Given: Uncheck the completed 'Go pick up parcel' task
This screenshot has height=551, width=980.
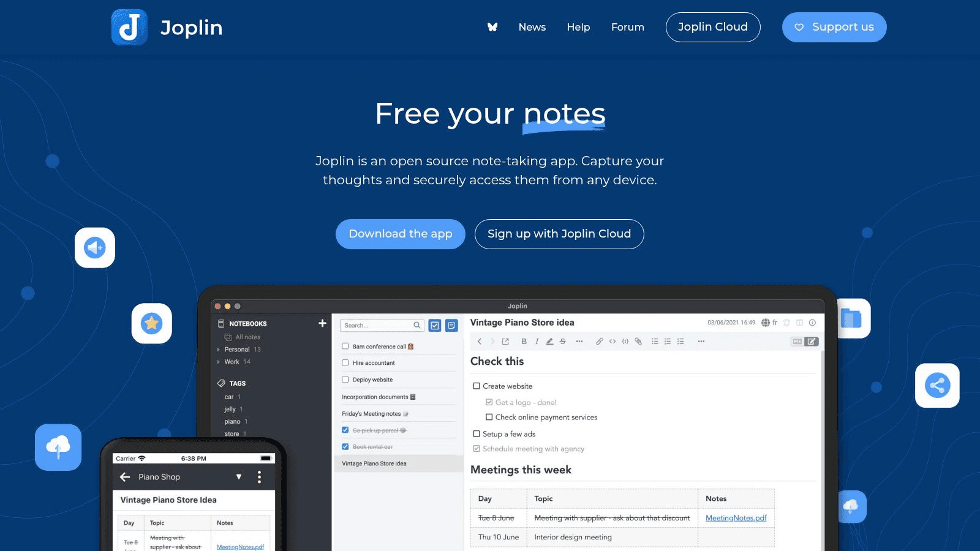Looking at the screenshot, I should pyautogui.click(x=345, y=430).
